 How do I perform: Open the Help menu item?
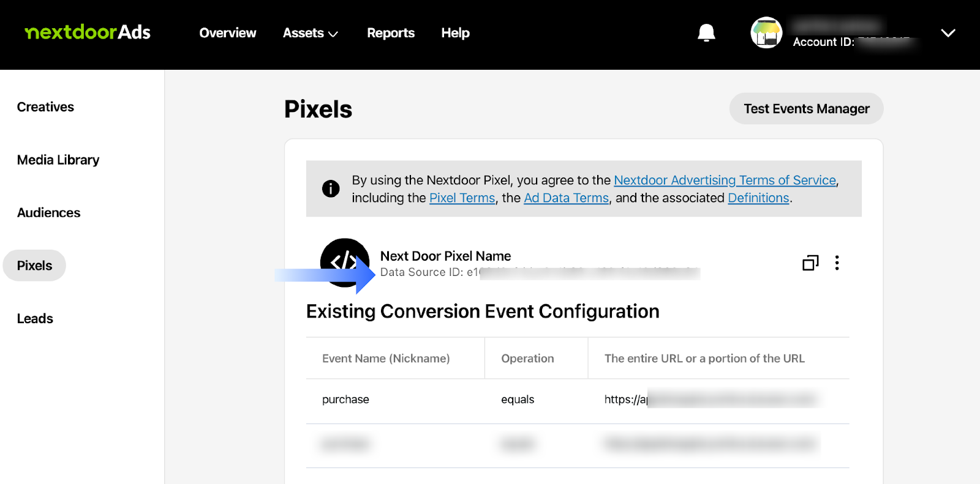tap(455, 33)
